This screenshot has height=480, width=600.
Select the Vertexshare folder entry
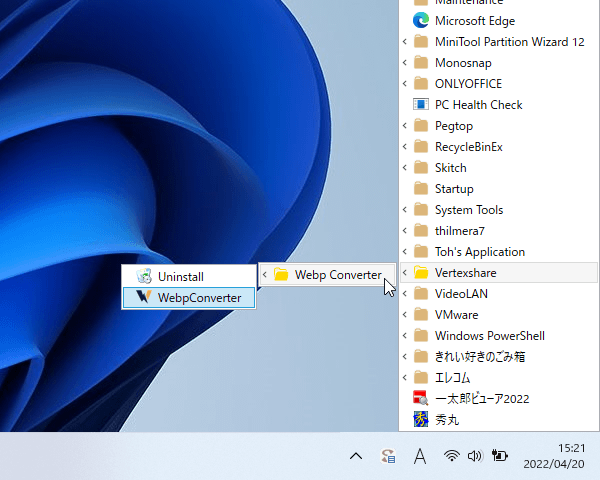[465, 273]
